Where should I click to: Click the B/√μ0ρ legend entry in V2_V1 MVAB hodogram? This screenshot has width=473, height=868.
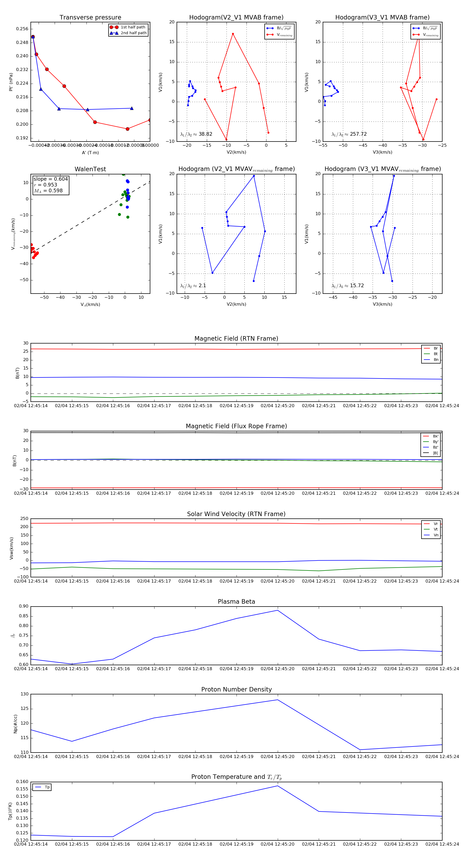tap(279, 28)
